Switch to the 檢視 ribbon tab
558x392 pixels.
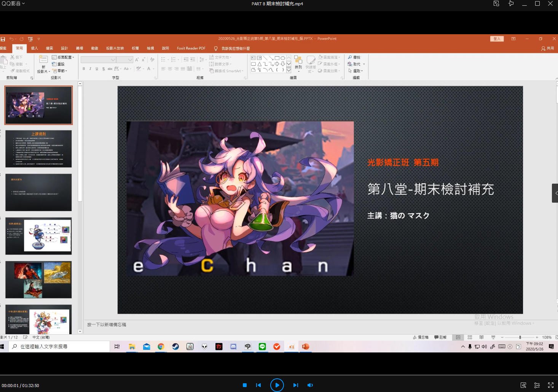click(150, 48)
